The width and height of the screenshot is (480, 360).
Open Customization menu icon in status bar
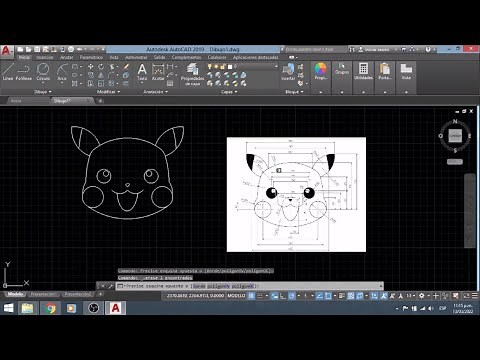(475, 296)
